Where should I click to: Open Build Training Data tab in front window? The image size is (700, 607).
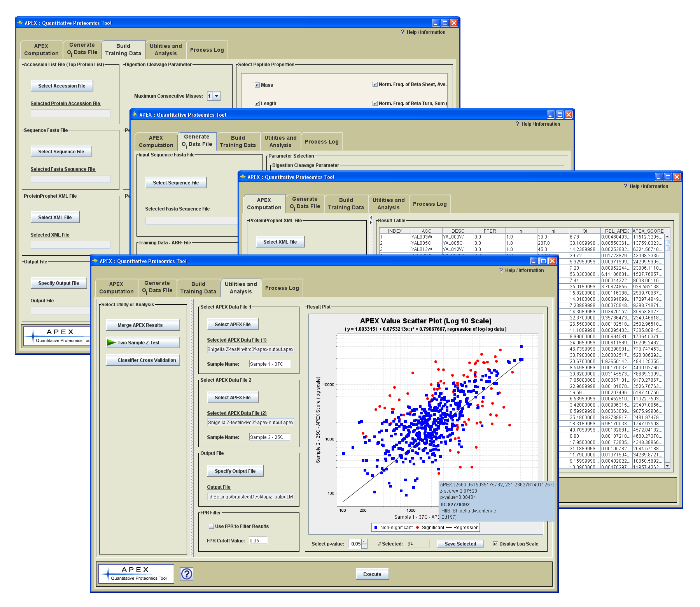[x=198, y=288]
